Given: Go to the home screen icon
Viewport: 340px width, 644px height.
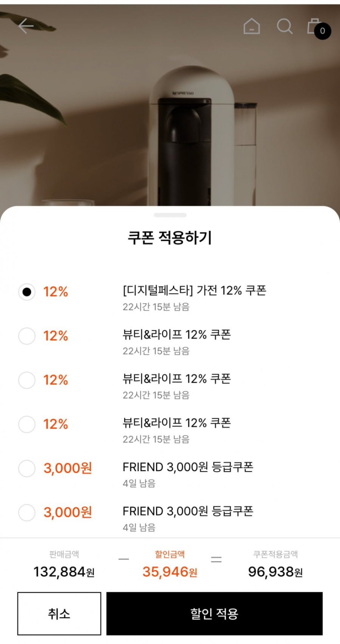Looking at the screenshot, I should coord(252,26).
